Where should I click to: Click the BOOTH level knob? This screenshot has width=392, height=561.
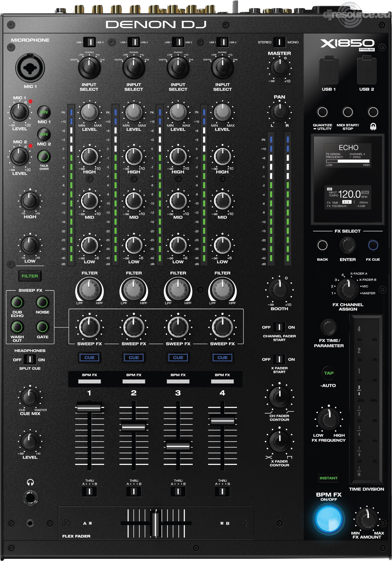279,290
